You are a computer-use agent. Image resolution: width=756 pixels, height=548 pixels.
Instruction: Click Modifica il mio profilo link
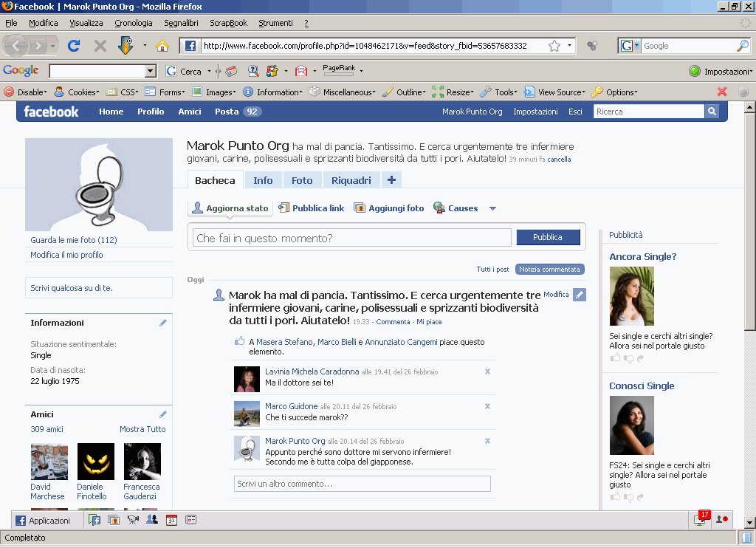[66, 255]
